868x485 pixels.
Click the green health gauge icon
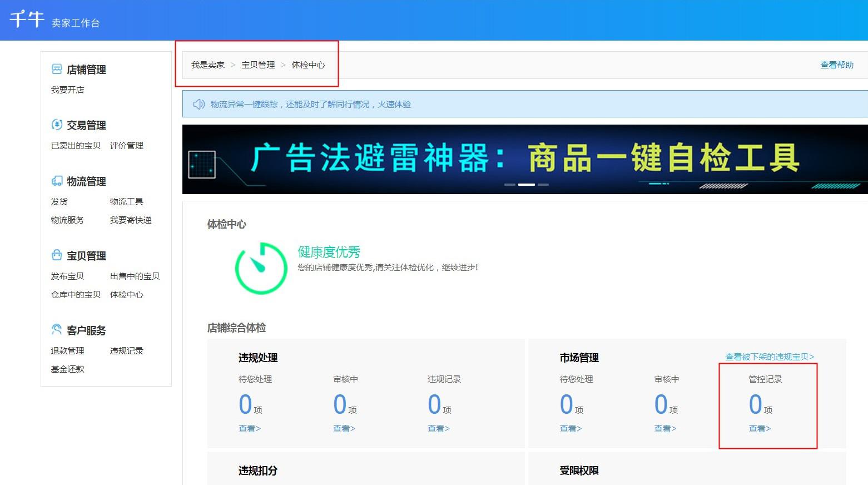[261, 268]
